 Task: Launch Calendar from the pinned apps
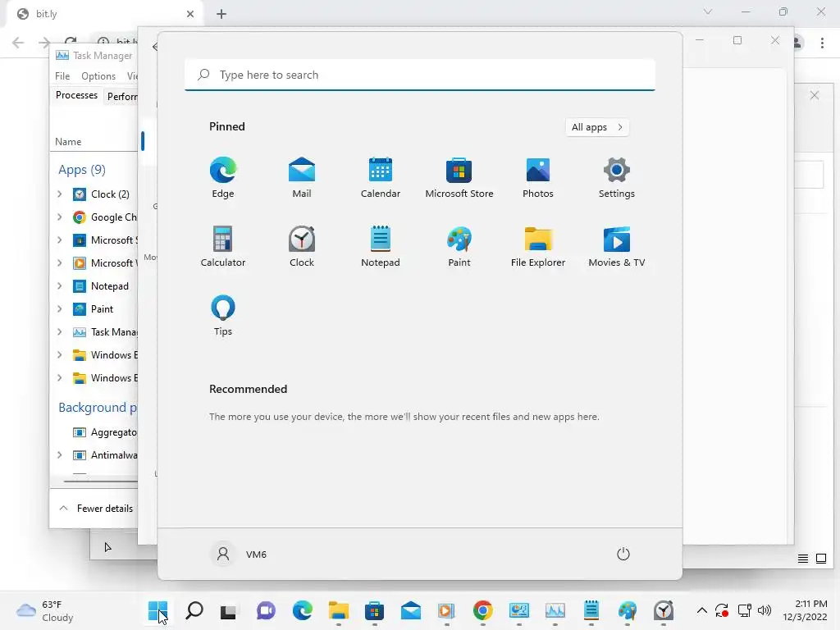click(381, 178)
